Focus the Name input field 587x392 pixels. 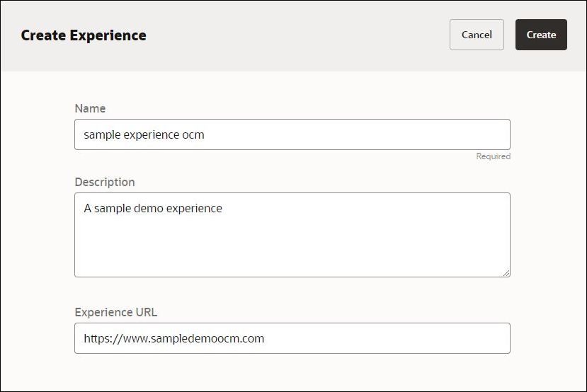pyautogui.click(x=292, y=134)
